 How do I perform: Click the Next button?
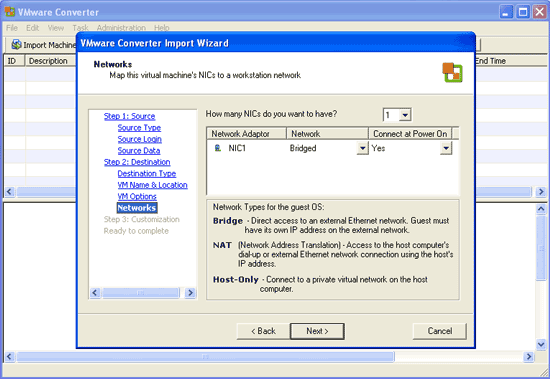click(x=317, y=331)
